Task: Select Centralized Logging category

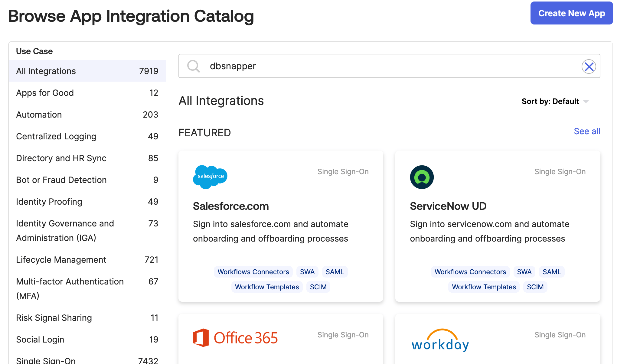Action: pyautogui.click(x=87, y=136)
